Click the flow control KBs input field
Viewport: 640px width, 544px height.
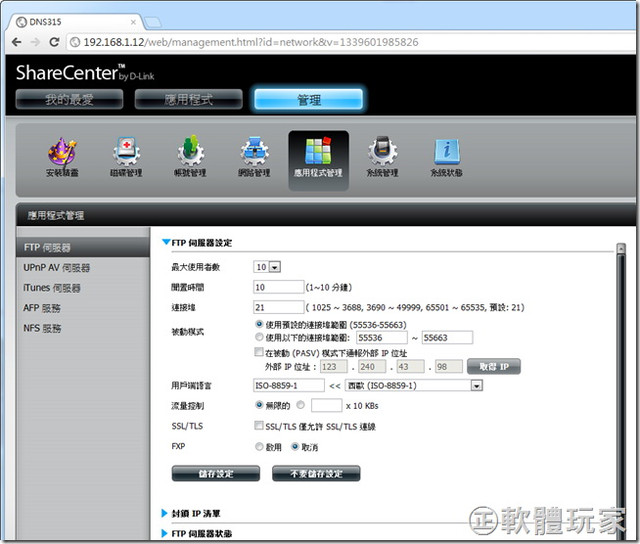pos(327,405)
